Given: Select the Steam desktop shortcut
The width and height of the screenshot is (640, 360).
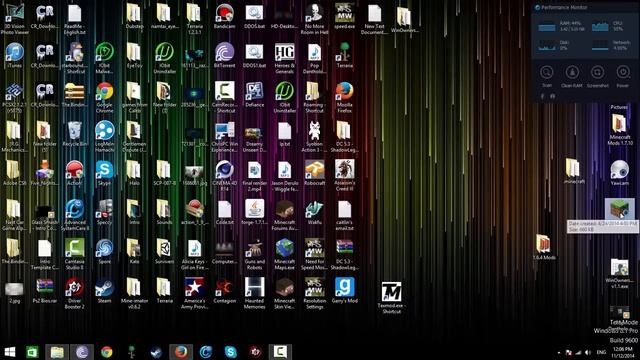Looking at the screenshot, I should (104, 291).
